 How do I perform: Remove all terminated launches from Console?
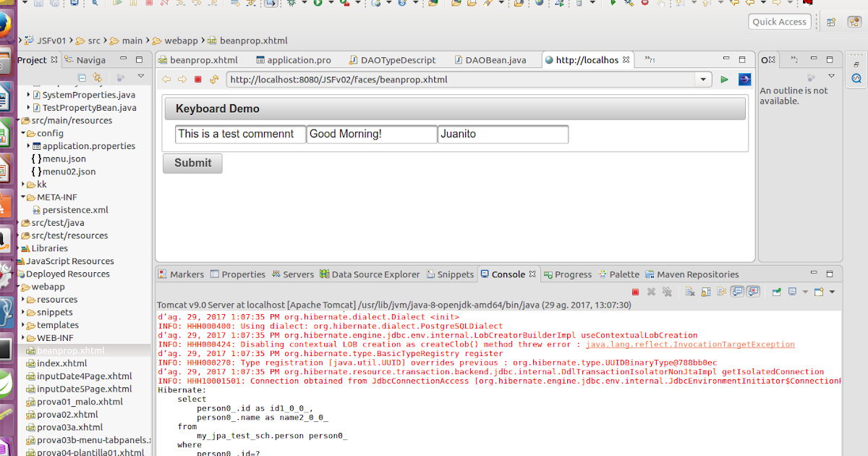[668, 291]
